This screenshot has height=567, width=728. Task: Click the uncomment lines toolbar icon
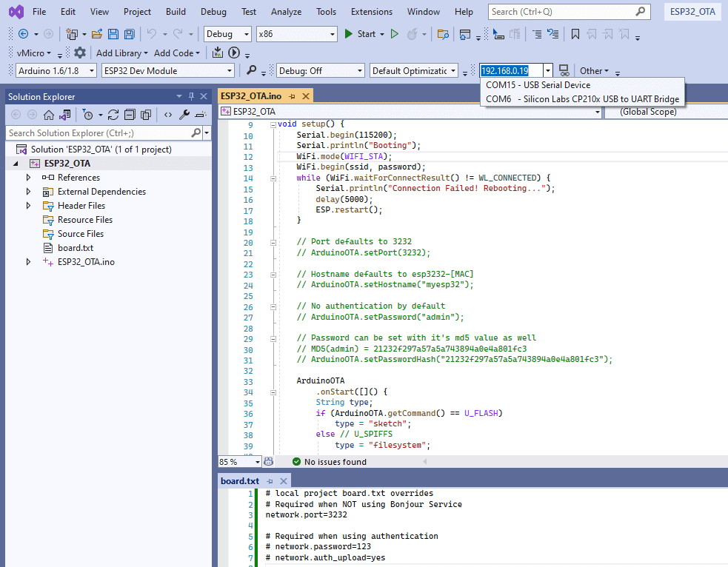(x=553, y=34)
